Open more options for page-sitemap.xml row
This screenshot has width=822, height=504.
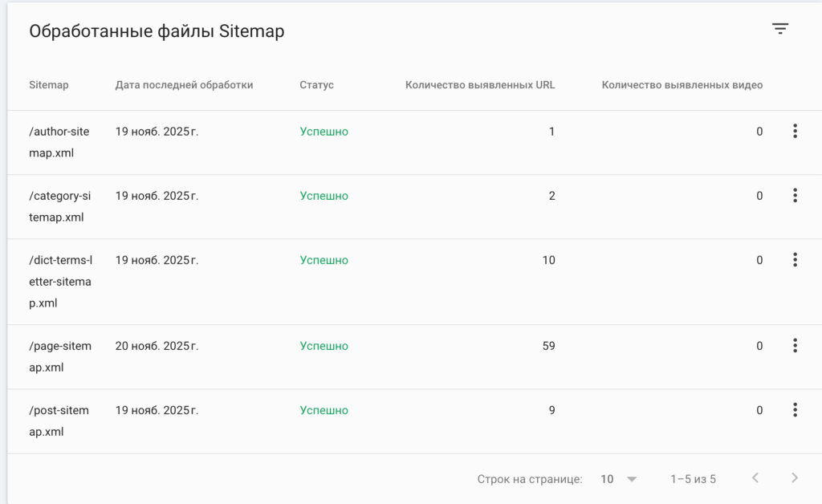click(x=795, y=346)
